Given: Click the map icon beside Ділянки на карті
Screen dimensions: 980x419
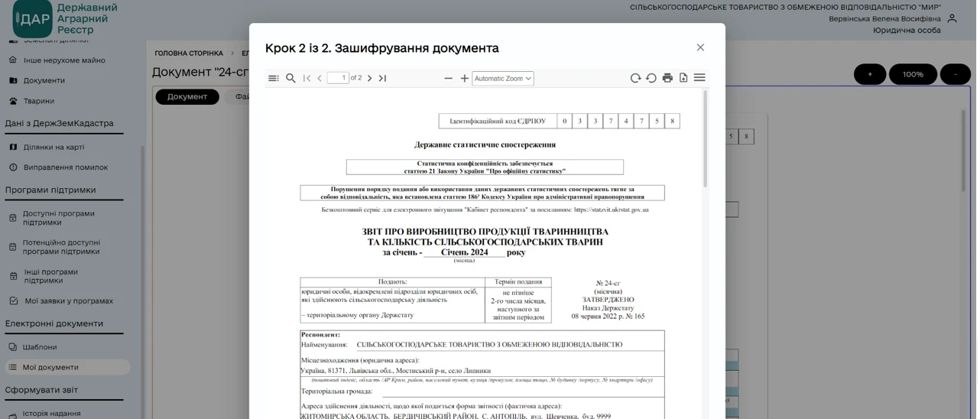Looking at the screenshot, I should point(13,148).
